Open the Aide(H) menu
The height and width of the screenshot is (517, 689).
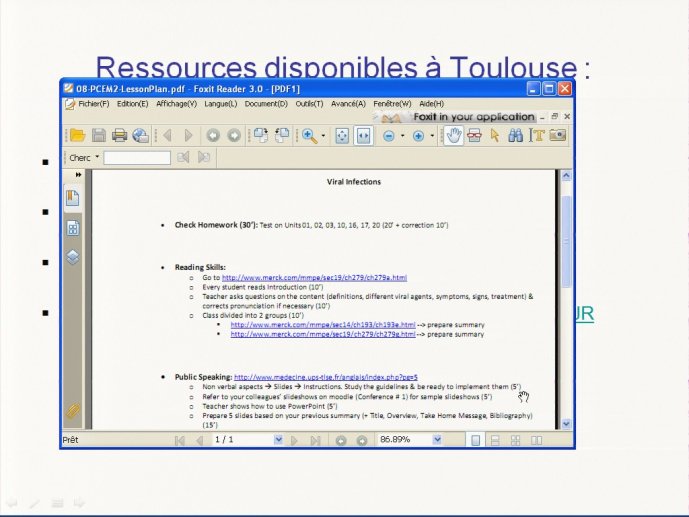tap(432, 104)
